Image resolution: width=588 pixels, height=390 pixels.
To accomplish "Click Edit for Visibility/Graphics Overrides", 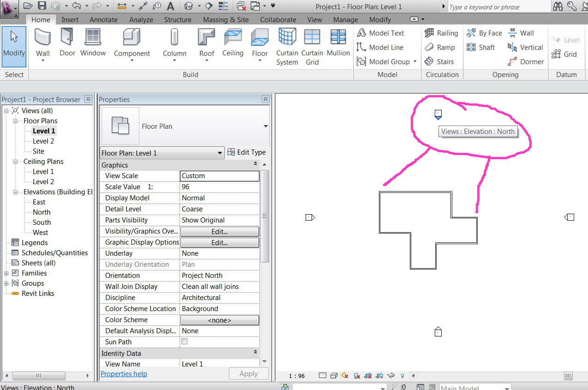I will click(x=220, y=231).
